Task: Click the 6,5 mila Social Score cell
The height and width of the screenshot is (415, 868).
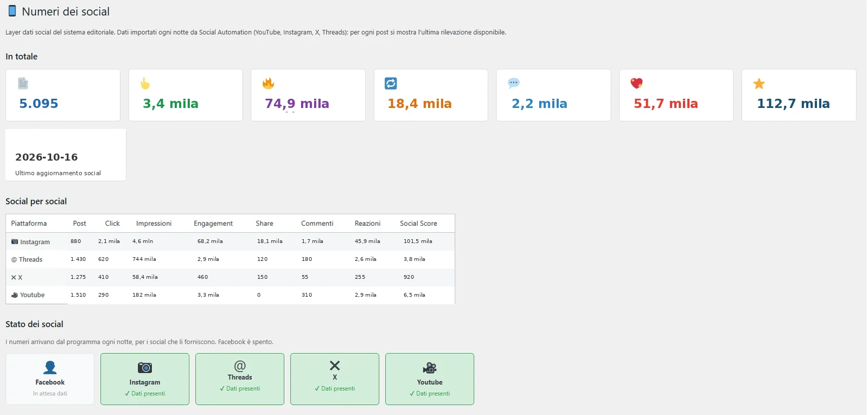Action: click(x=414, y=295)
